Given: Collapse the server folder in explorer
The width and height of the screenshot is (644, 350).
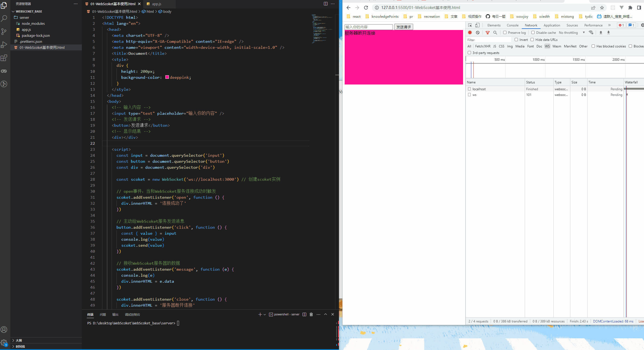Looking at the screenshot, I should tap(24, 17).
